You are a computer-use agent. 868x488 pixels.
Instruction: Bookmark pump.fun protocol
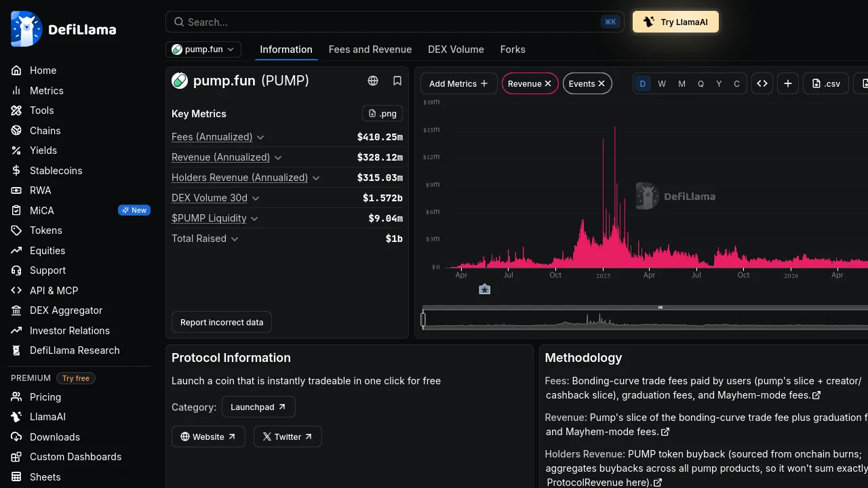[397, 81]
